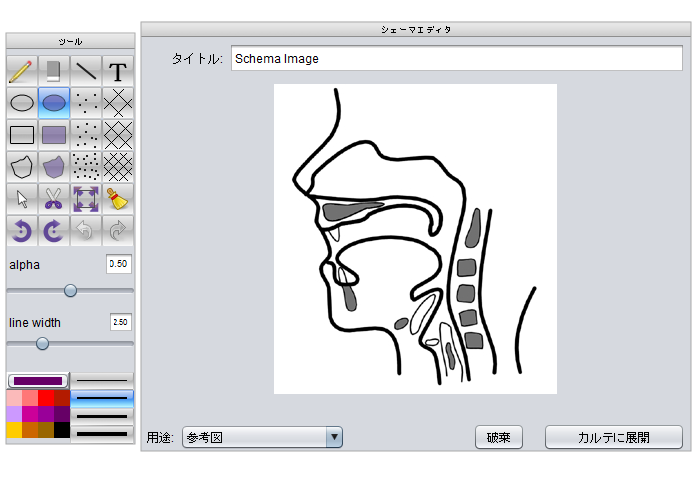Select the arrow pointer selection tool
This screenshot has height=500, width=700.
coord(22,199)
